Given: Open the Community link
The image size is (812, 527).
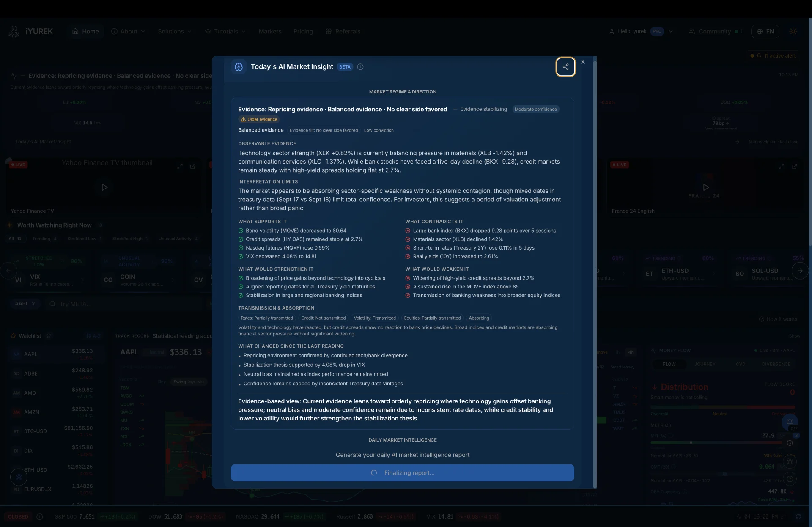Looking at the screenshot, I should (x=715, y=31).
